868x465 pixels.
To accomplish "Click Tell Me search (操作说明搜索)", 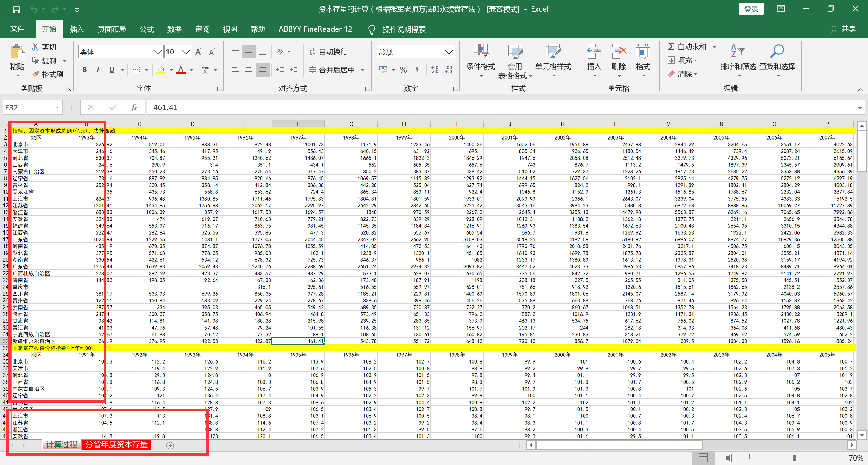I will click(397, 30).
